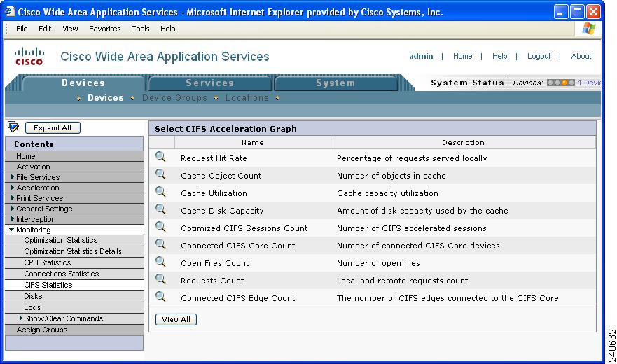This screenshot has width=617, height=364.
Task: Click the Expand All button
Action: point(53,127)
